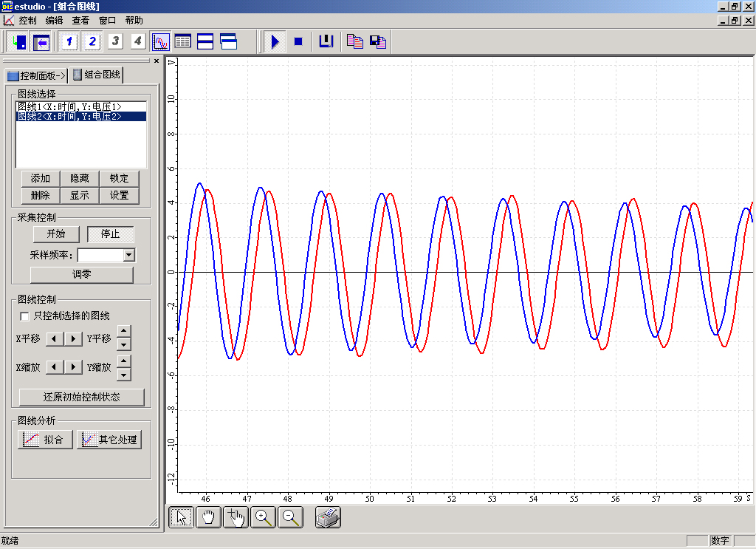This screenshot has height=549, width=756.
Task: Click the zoom out magnifier tool
Action: 291,518
